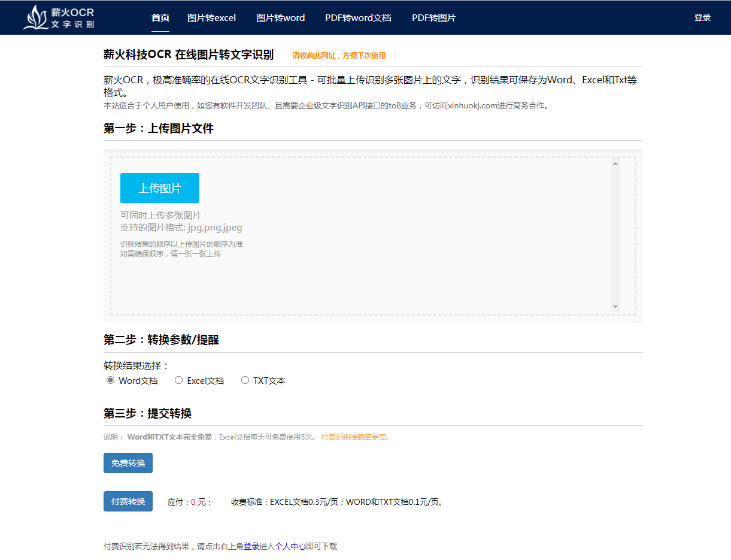The width and height of the screenshot is (731, 560).
Task: Click the 薪火OCR leaf logo icon
Action: tap(37, 17)
